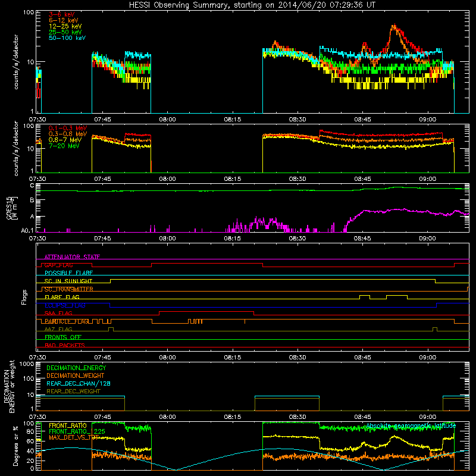Click the 0.3-0.8 MeV legend label

67,134
